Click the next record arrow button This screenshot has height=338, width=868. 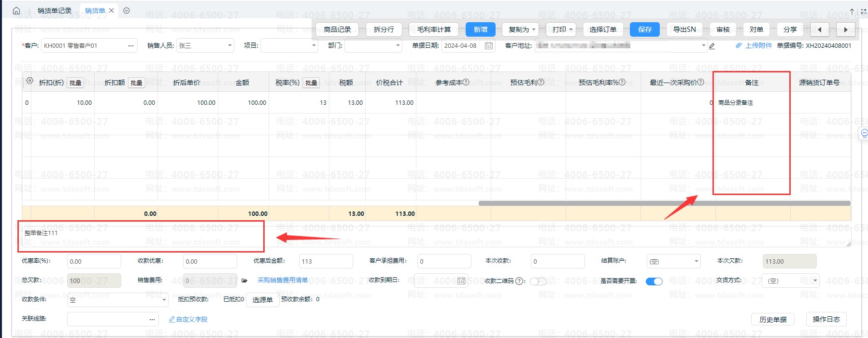click(845, 29)
